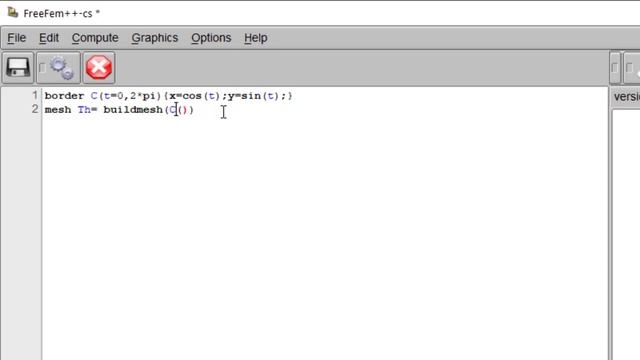Click x=cos(t) expression on line 1
Viewport: 640px width, 360px height.
click(195, 96)
